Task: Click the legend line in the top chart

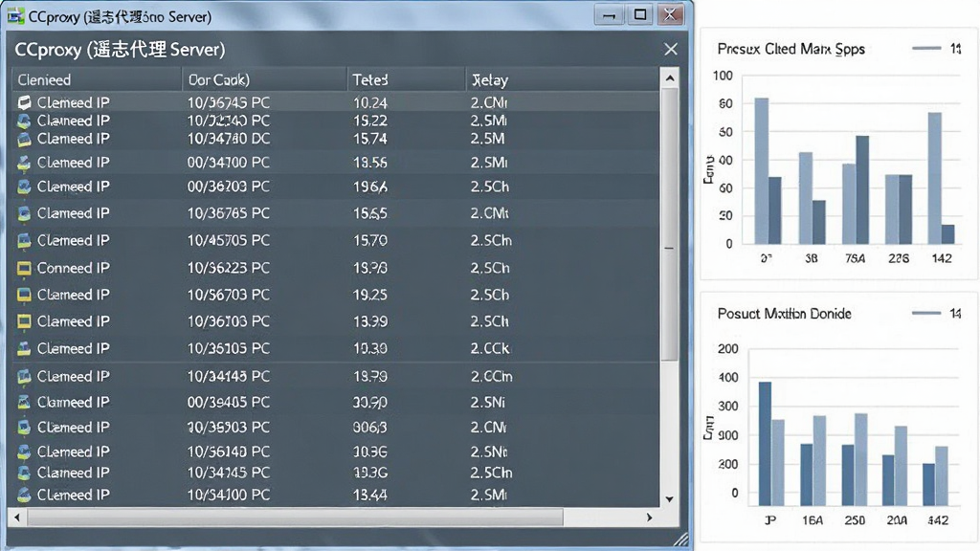Action: (926, 48)
